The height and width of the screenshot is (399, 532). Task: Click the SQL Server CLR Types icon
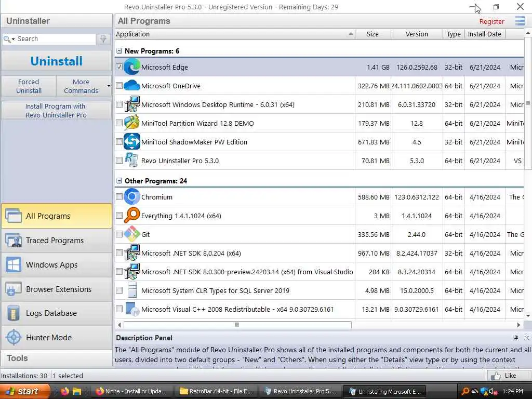coord(131,290)
